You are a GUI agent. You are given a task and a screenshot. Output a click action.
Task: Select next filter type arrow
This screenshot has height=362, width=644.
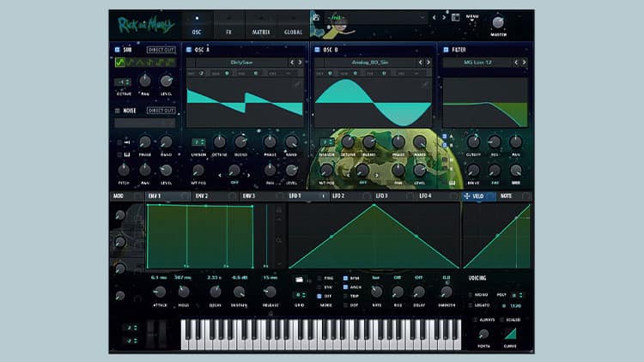click(524, 63)
